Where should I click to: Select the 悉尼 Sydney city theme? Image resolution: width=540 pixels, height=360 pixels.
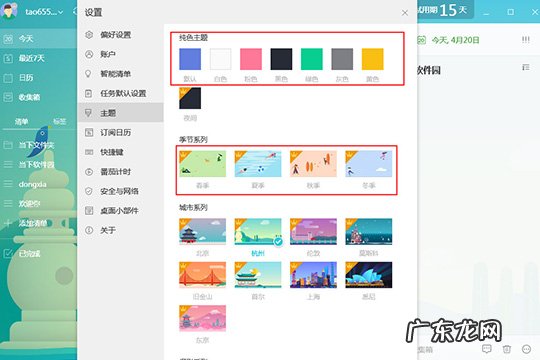click(x=368, y=275)
